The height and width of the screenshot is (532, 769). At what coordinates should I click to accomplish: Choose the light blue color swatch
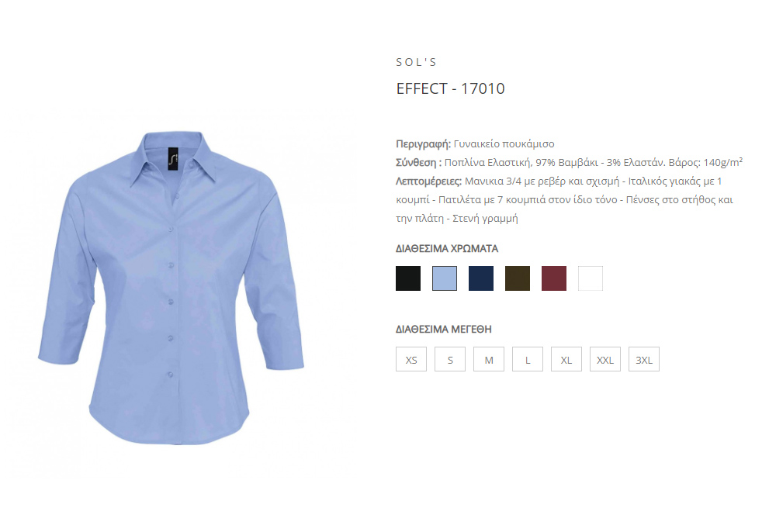point(445,278)
